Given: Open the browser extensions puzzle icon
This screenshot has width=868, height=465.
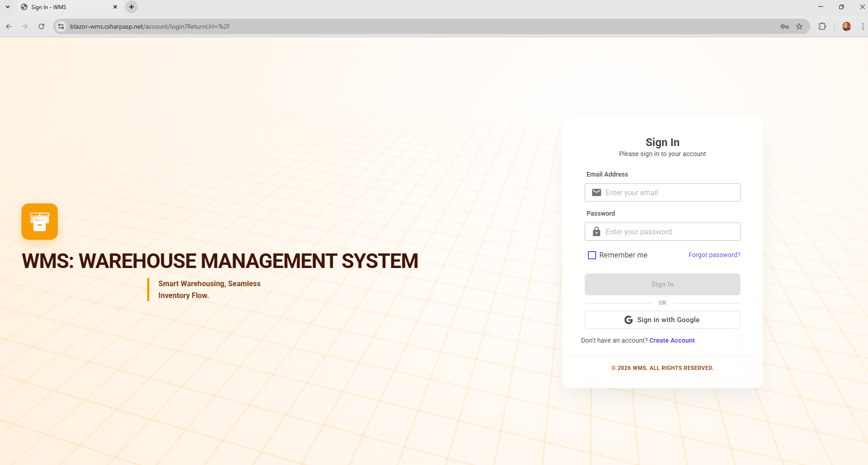Looking at the screenshot, I should click(822, 26).
